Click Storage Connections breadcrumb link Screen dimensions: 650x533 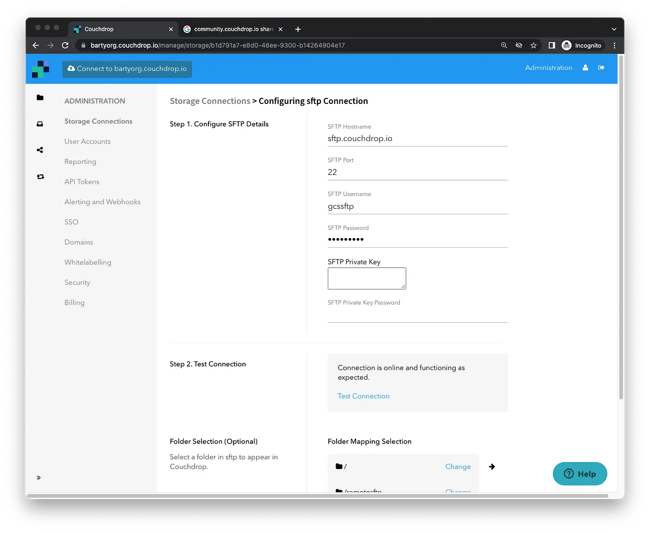pos(210,101)
